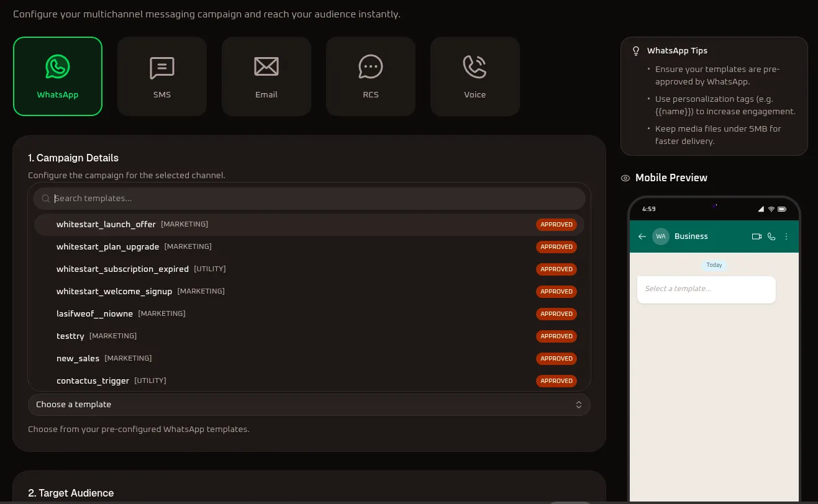The height and width of the screenshot is (504, 818).
Task: Click the Business contact name in preview
Action: pos(691,236)
